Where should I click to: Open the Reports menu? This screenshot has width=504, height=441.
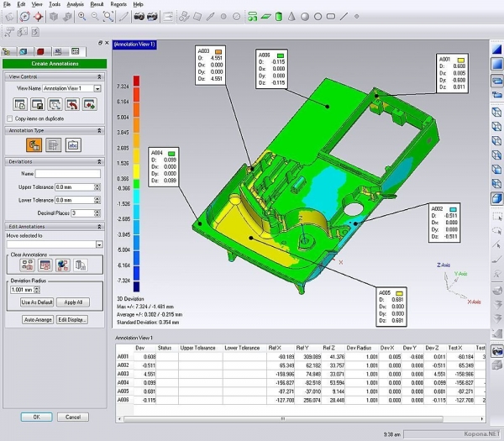point(118,4)
